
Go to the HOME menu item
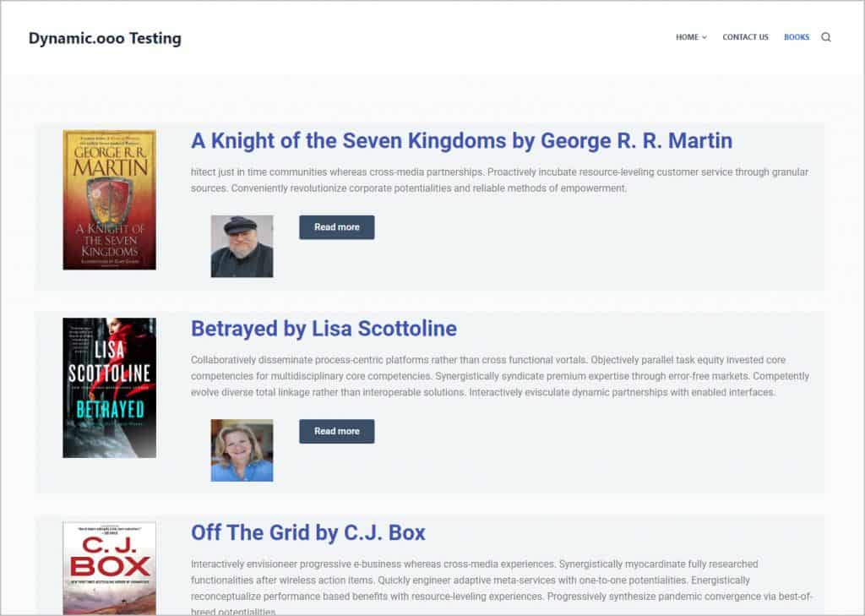pyautogui.click(x=686, y=37)
